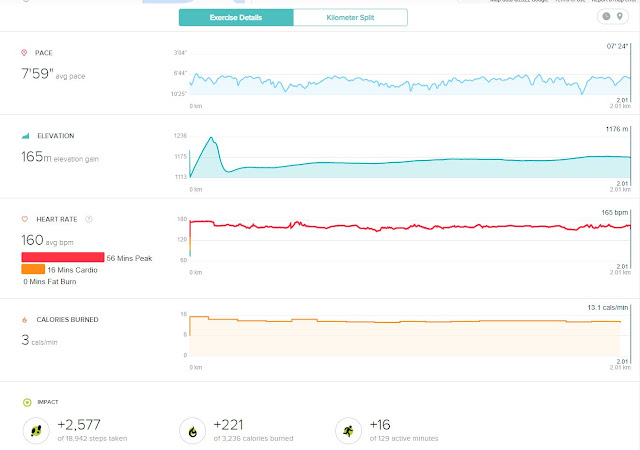Select the Exercise Details tab
Viewport: 640px width, 450px height.
click(x=236, y=18)
